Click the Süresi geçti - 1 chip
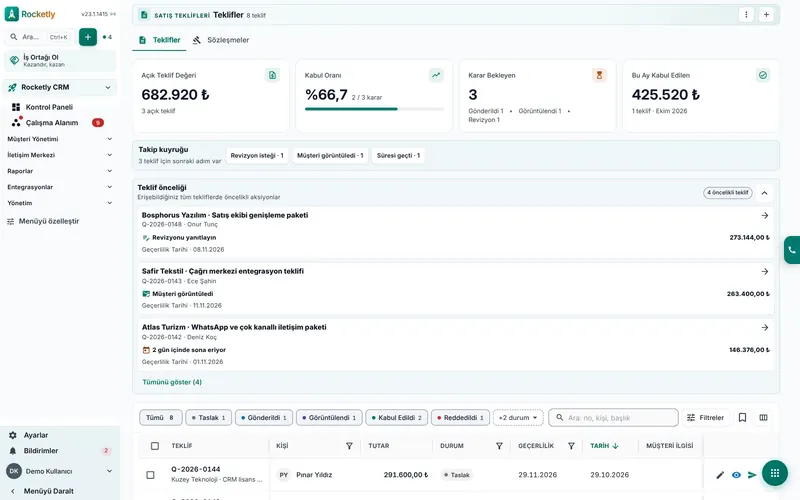 (x=398, y=156)
